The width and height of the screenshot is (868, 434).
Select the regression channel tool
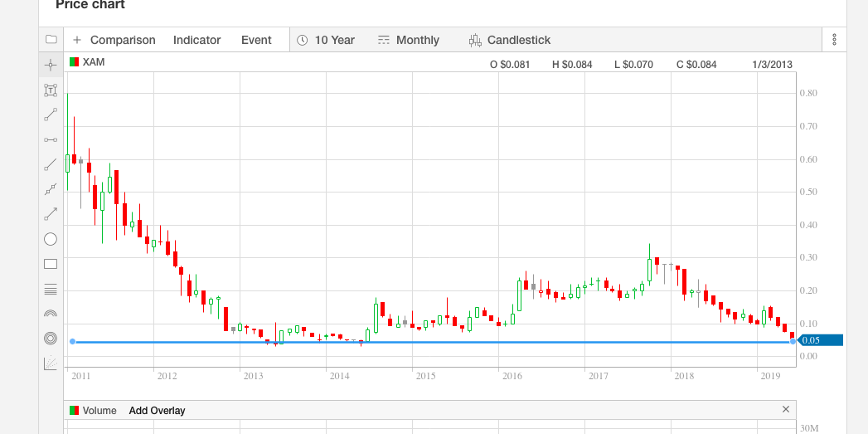(x=51, y=189)
